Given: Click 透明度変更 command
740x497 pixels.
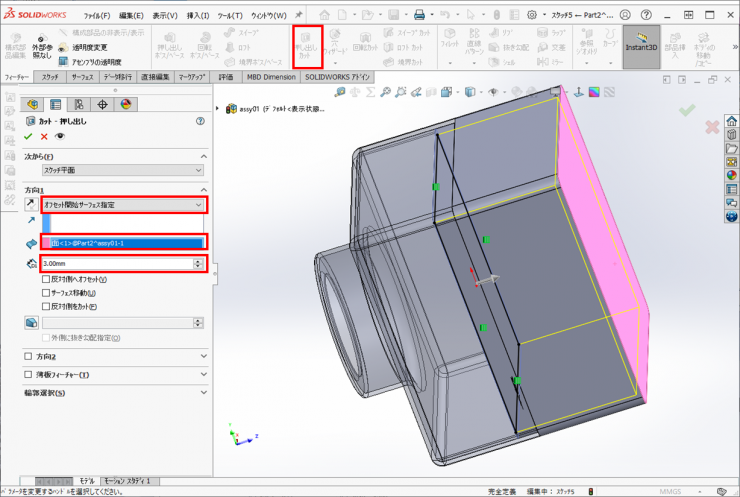Looking at the screenshot, I should pyautogui.click(x=89, y=47).
